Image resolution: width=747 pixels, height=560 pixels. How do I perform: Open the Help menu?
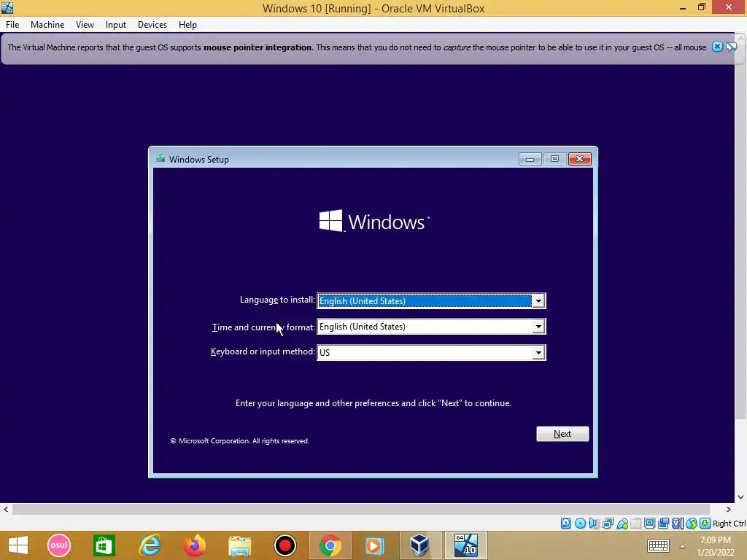tap(187, 25)
